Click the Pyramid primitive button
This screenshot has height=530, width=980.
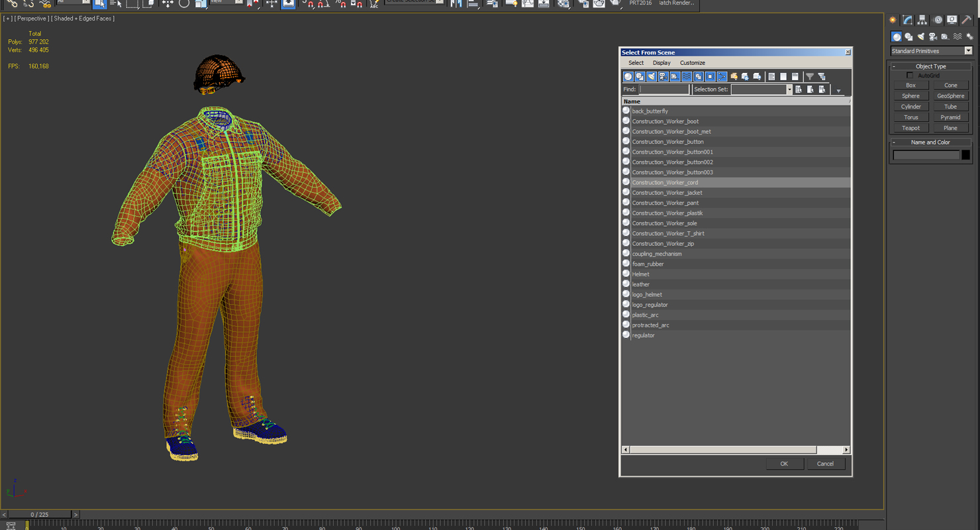(x=950, y=117)
